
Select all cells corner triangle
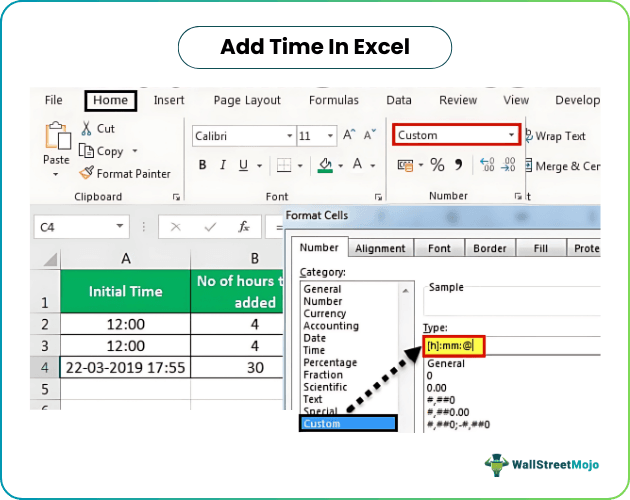click(50, 259)
